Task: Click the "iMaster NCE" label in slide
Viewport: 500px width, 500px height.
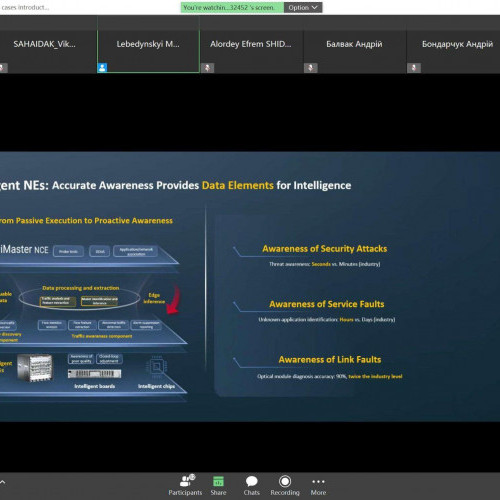Action: [24, 250]
